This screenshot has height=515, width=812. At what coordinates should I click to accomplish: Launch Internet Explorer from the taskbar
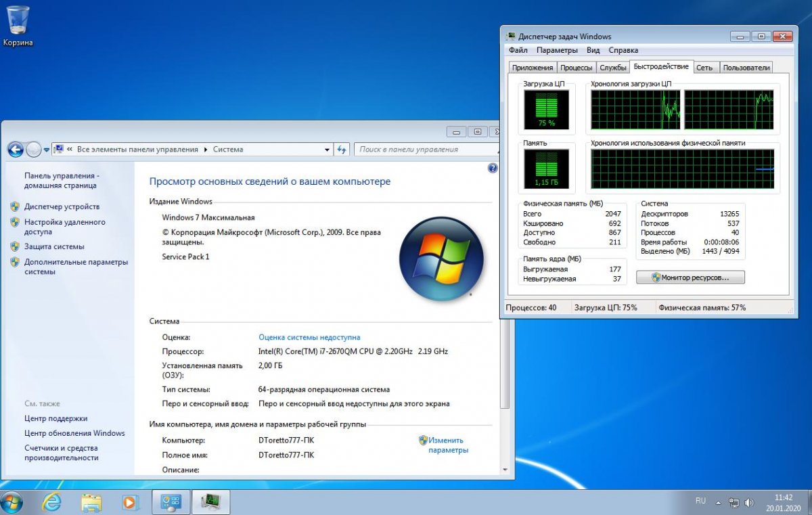pyautogui.click(x=51, y=502)
